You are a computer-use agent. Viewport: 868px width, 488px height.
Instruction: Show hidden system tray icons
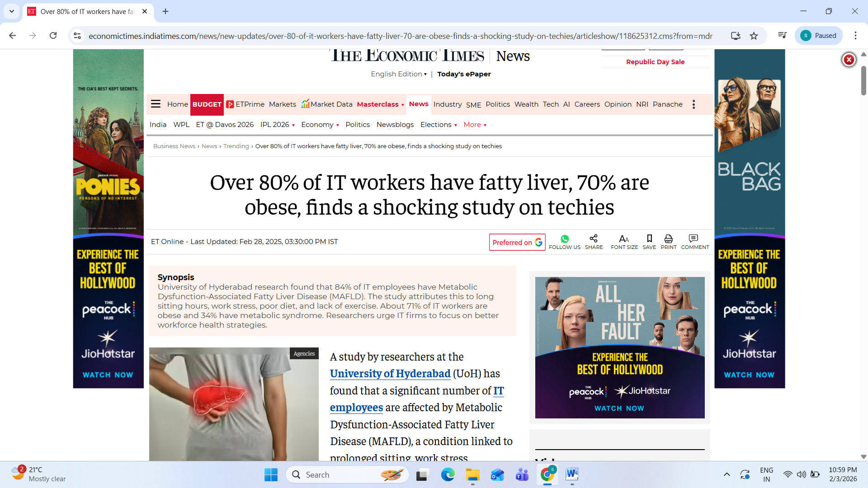[x=726, y=474]
